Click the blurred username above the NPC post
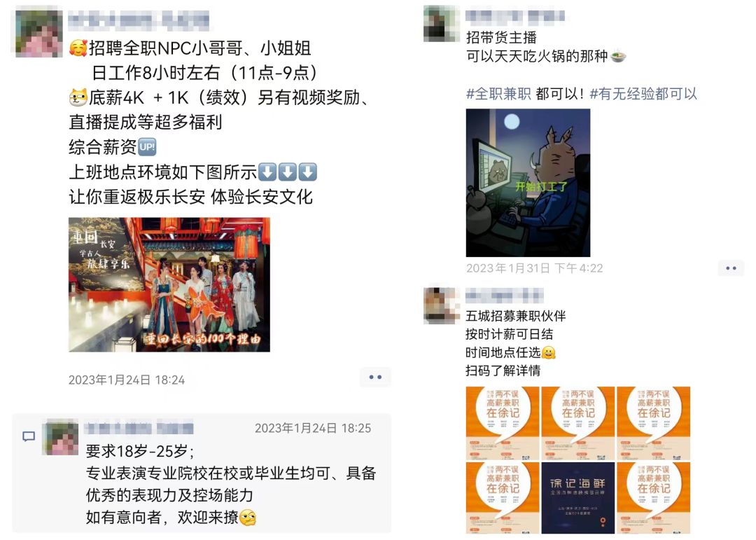 click(x=139, y=21)
